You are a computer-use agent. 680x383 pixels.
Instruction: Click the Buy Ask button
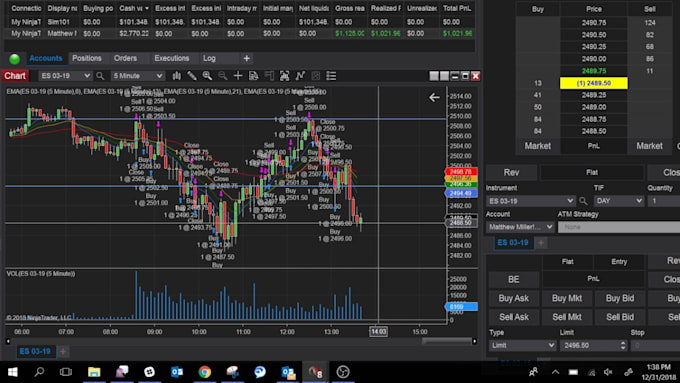513,298
